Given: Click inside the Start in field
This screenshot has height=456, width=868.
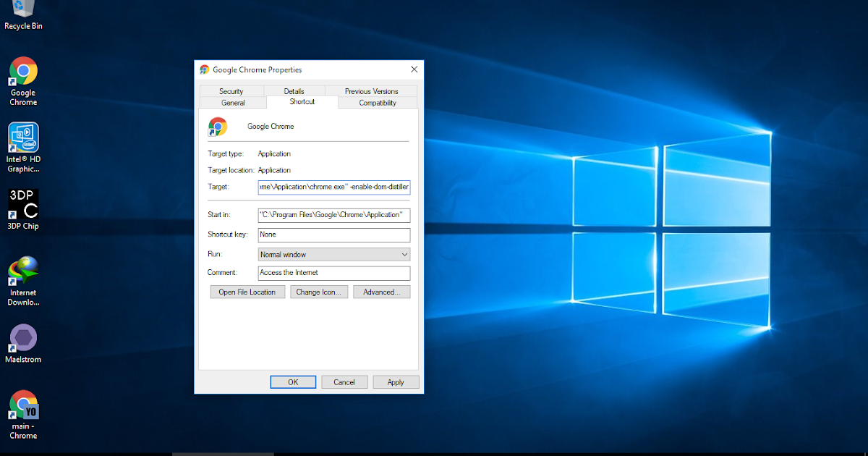Looking at the screenshot, I should [x=334, y=216].
